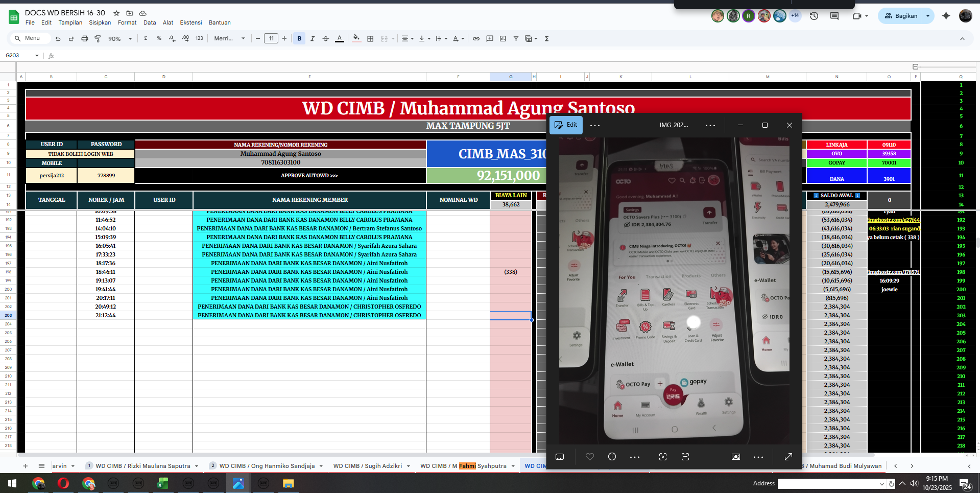This screenshot has width=980, height=493.
Task: Open the name box dropdown G203
Action: (37, 55)
